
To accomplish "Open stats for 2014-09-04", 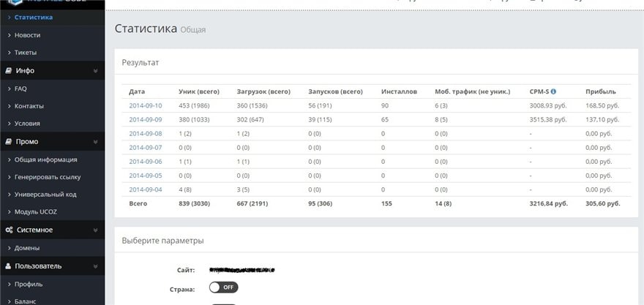I will click(x=146, y=189).
